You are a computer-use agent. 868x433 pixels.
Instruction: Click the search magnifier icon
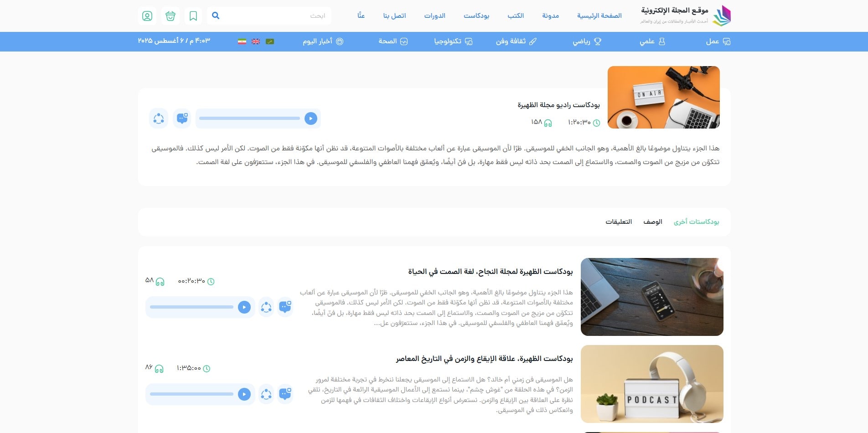(x=215, y=15)
